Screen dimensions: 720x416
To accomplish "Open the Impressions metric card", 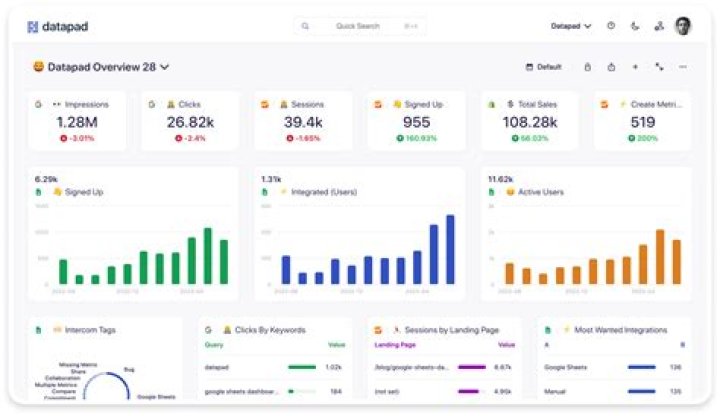I will coord(77,121).
